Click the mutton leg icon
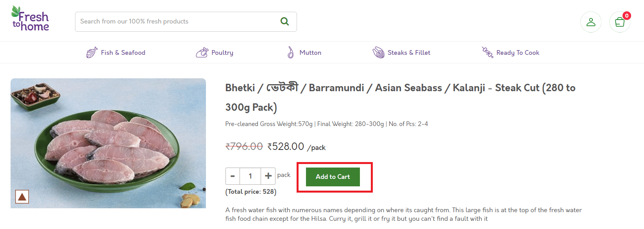 click(x=291, y=52)
